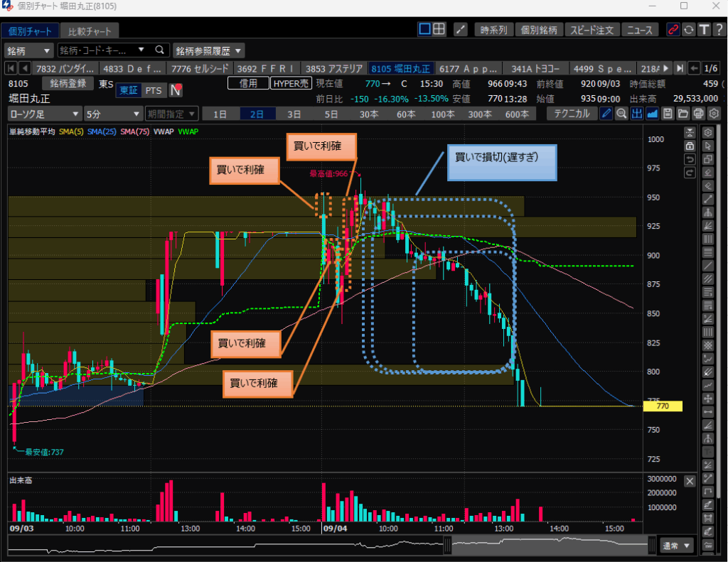Open the ローソク足 chart type dropdown
The width and height of the screenshot is (728, 562).
click(44, 114)
